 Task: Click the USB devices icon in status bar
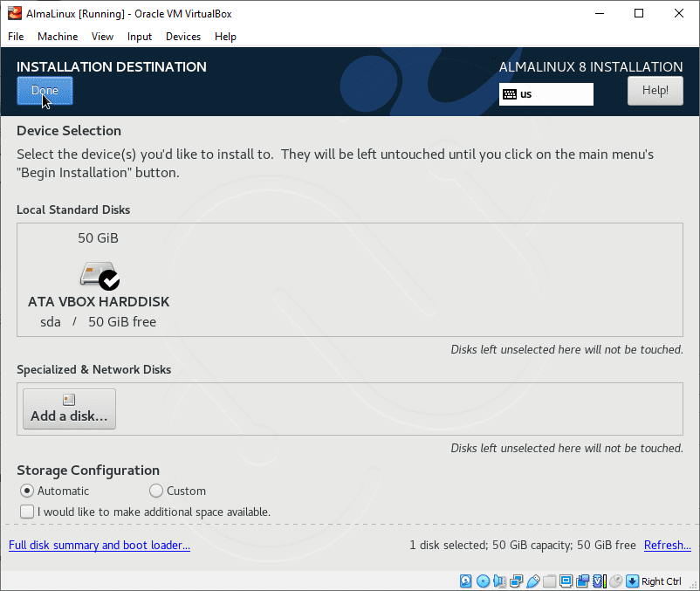click(533, 581)
